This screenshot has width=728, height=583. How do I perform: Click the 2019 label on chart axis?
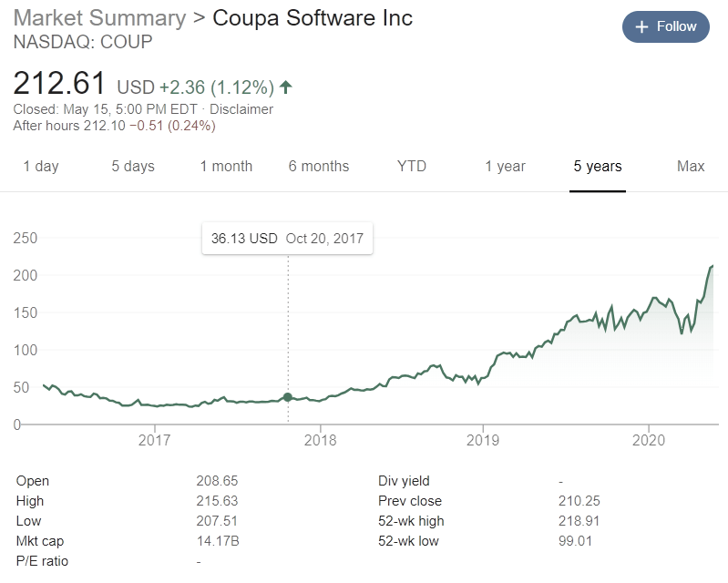click(x=483, y=440)
